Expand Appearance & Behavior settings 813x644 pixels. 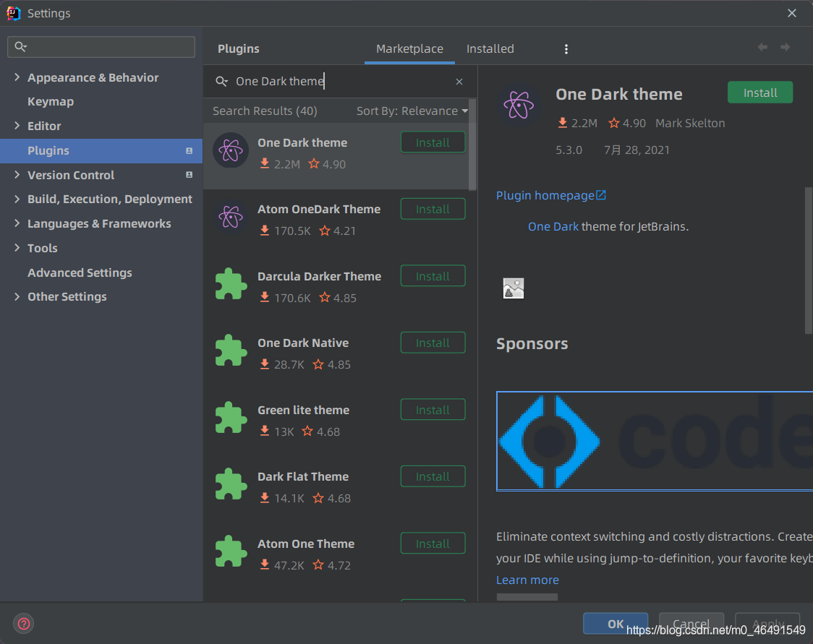pyautogui.click(x=17, y=77)
